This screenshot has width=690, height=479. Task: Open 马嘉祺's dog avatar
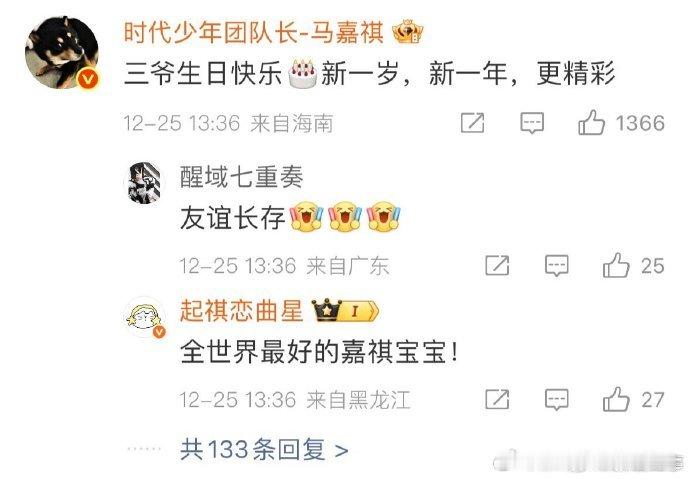[x=62, y=52]
